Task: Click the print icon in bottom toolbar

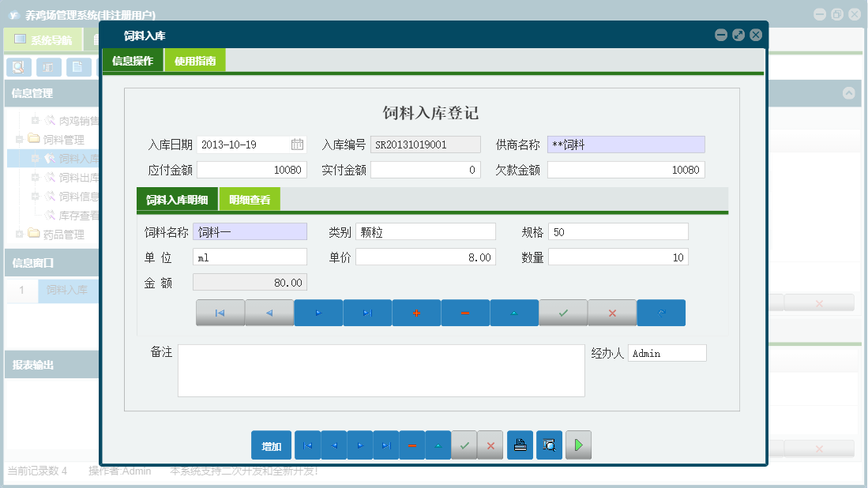Action: click(x=520, y=445)
